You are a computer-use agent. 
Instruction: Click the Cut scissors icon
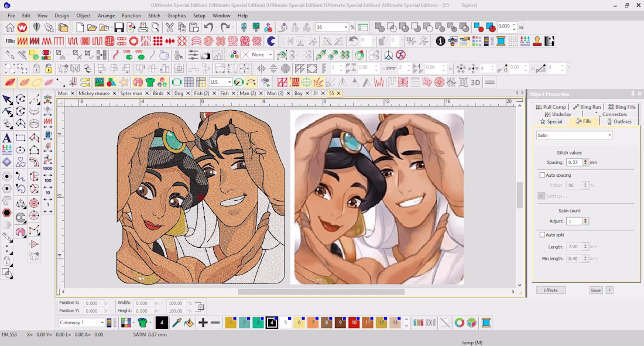pyautogui.click(x=170, y=28)
